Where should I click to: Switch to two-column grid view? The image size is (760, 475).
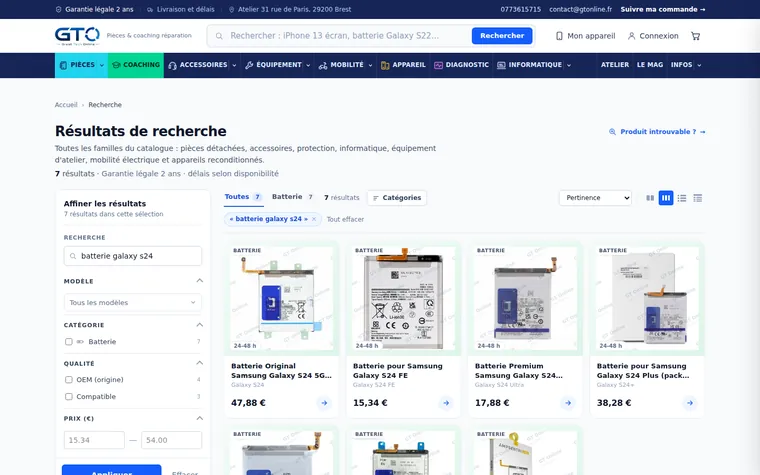click(x=650, y=198)
